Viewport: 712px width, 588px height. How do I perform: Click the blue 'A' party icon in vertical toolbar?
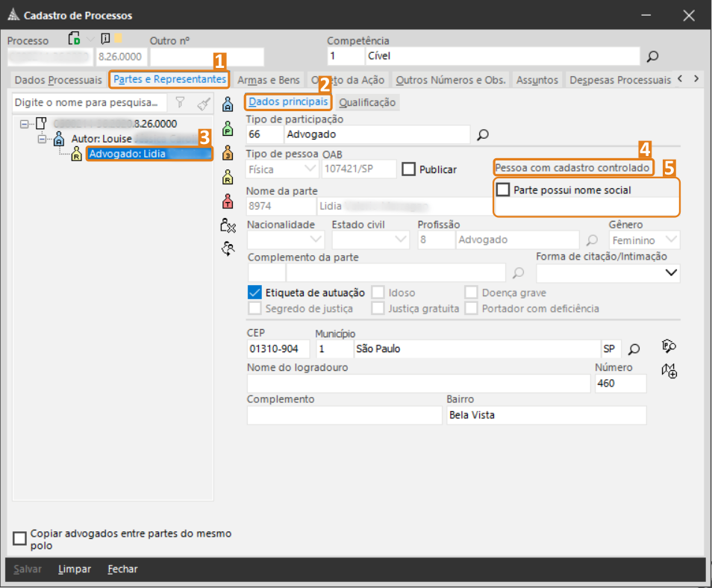click(x=228, y=104)
